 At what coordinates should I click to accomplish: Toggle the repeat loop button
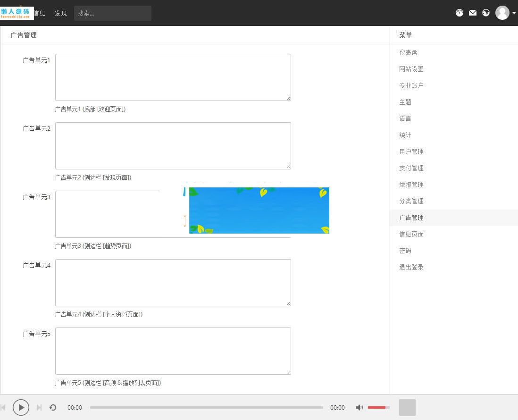click(x=53, y=407)
